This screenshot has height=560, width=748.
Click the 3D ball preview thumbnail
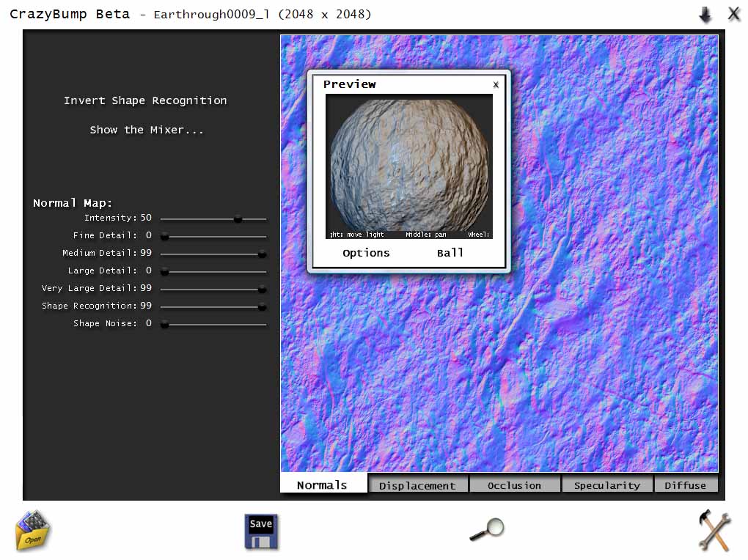point(408,166)
